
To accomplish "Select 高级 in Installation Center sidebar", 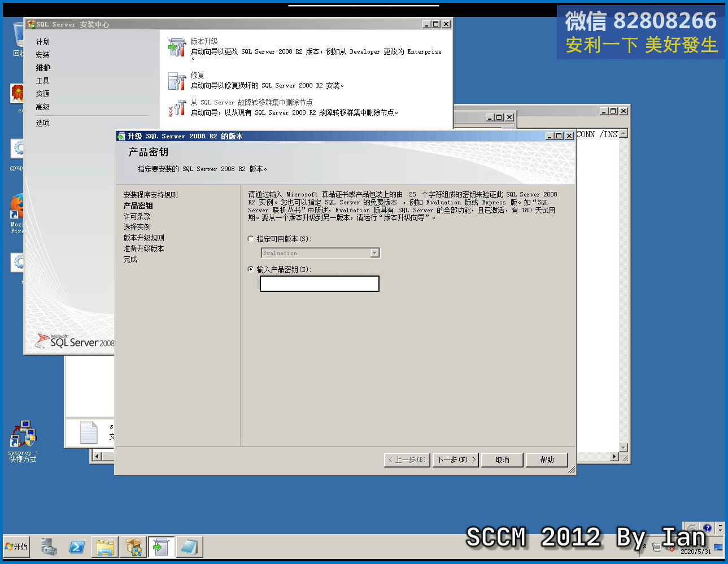I will (x=43, y=107).
